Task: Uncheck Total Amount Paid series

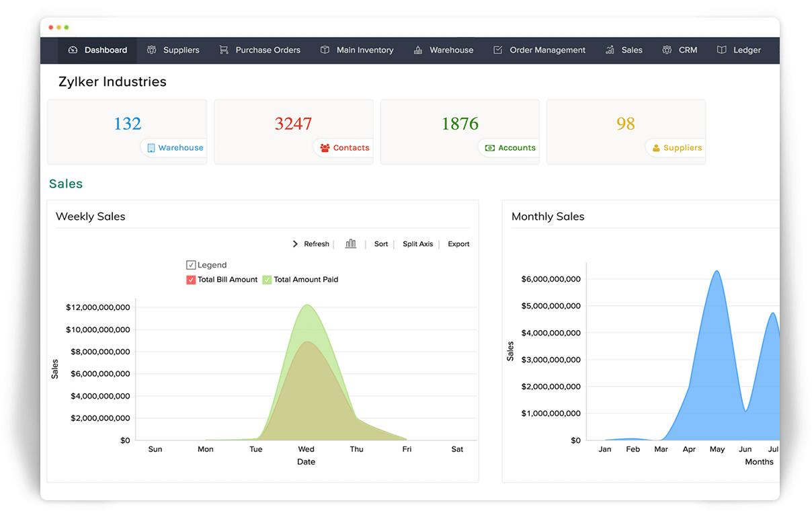Action: [267, 280]
